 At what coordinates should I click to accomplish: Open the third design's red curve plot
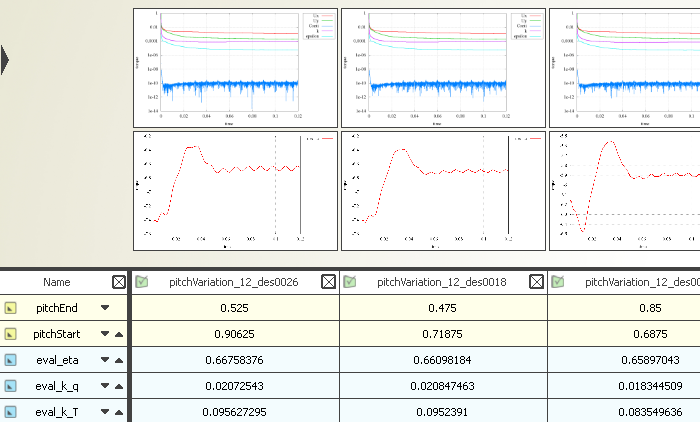tap(625, 191)
